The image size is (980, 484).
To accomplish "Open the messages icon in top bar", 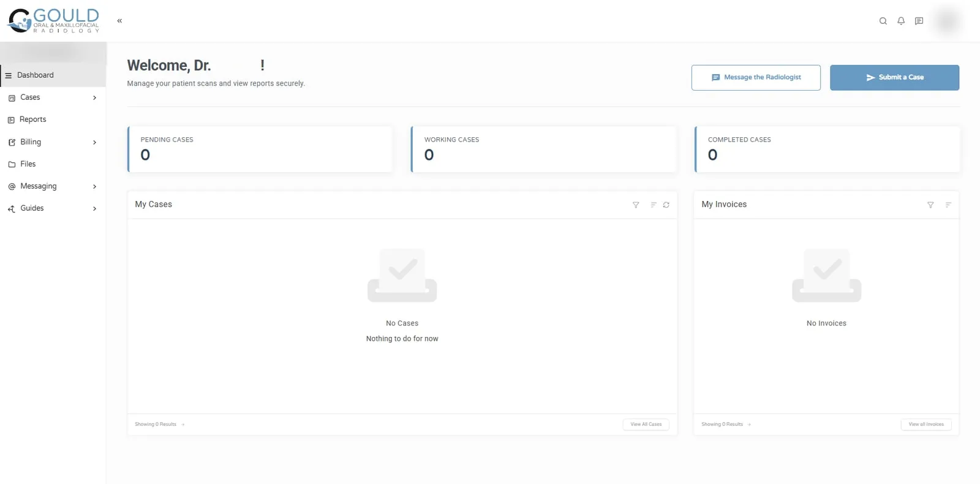I will (x=919, y=21).
